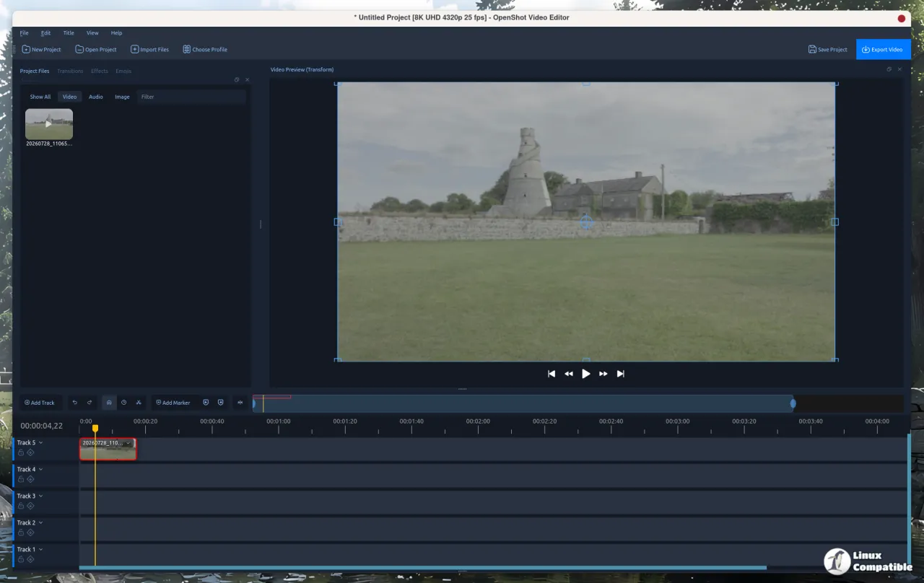Import Files into the project
The image size is (924, 583).
149,50
